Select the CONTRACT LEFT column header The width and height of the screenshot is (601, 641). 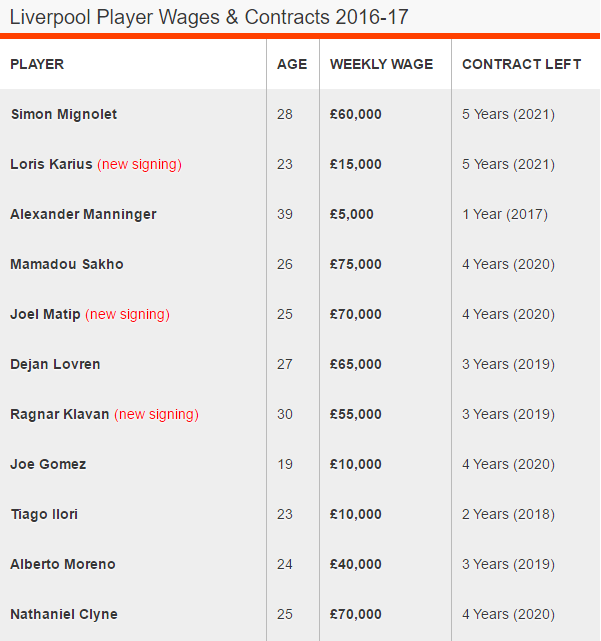(521, 64)
